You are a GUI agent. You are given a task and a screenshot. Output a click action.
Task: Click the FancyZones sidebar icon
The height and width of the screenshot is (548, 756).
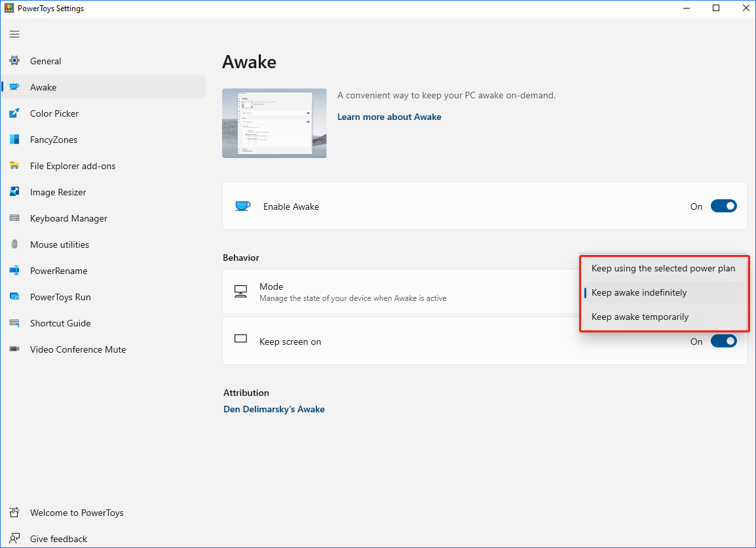[x=14, y=140]
